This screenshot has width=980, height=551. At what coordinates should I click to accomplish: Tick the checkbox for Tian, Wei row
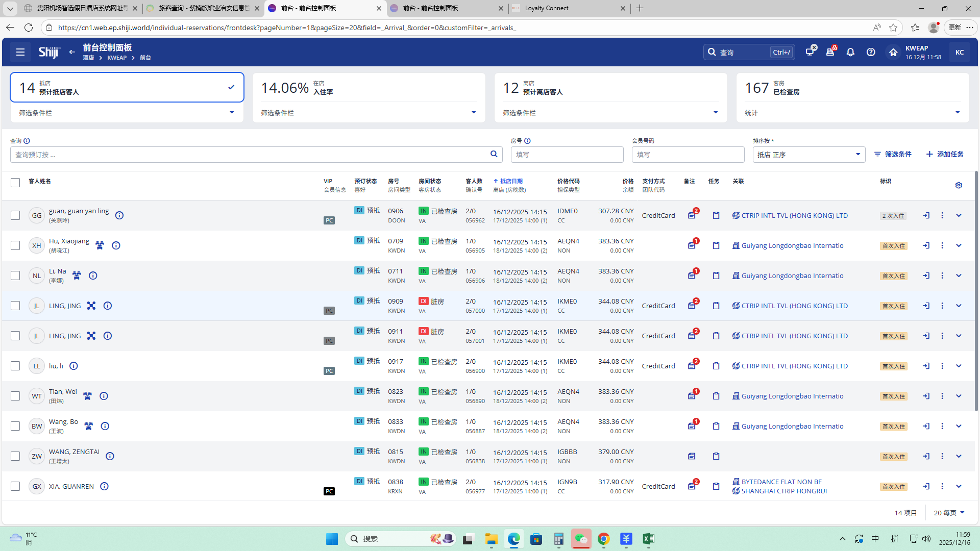(x=15, y=396)
